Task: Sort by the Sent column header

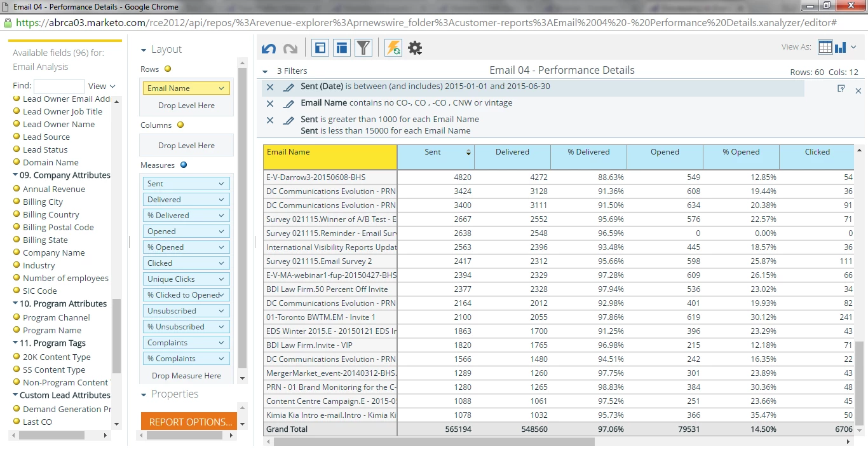Action: (435, 156)
